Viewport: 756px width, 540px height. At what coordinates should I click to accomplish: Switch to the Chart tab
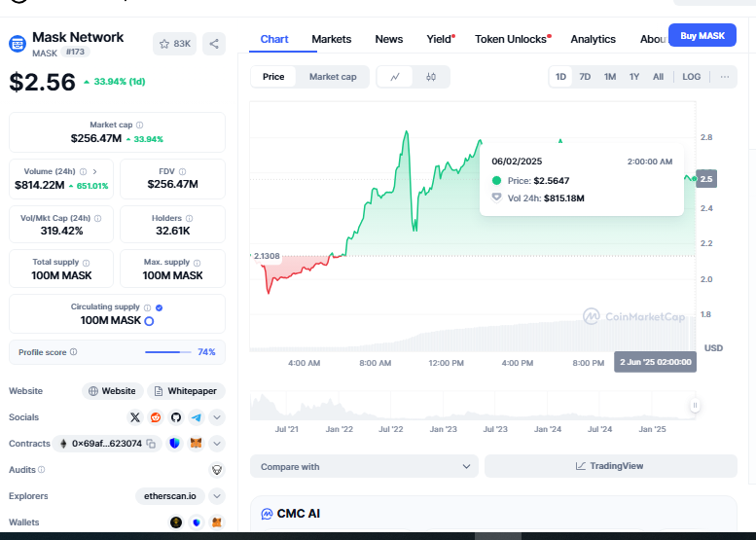[x=274, y=39]
